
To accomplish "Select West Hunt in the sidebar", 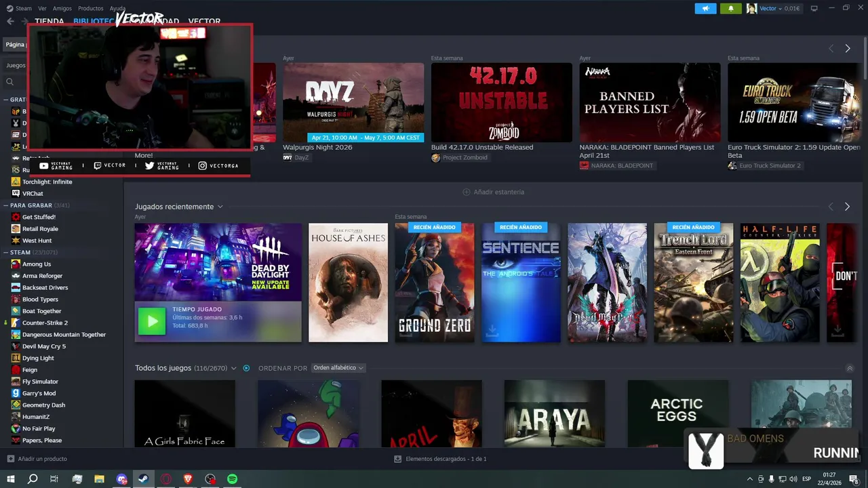I will [x=37, y=241].
